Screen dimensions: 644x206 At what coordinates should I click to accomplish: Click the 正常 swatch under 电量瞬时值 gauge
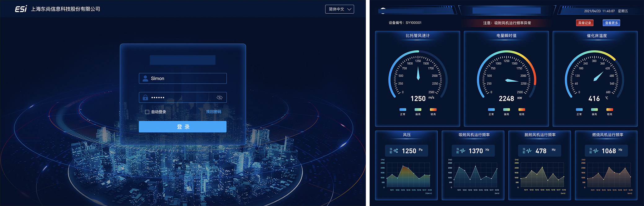[491, 110]
